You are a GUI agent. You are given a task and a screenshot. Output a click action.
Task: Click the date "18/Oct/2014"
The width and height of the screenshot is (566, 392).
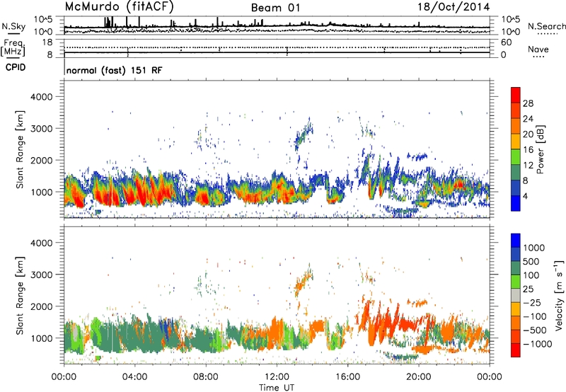pos(454,7)
